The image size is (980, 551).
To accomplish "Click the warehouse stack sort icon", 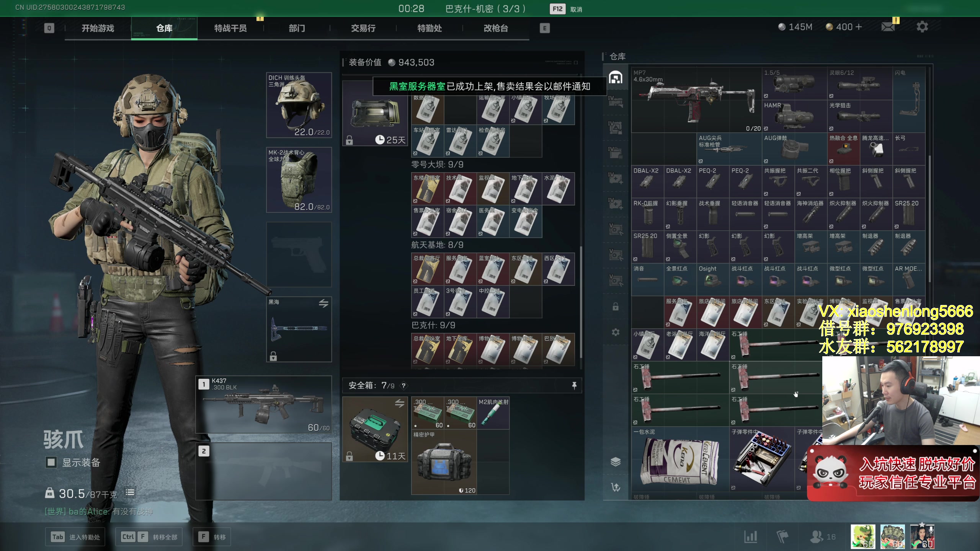I will 616,461.
